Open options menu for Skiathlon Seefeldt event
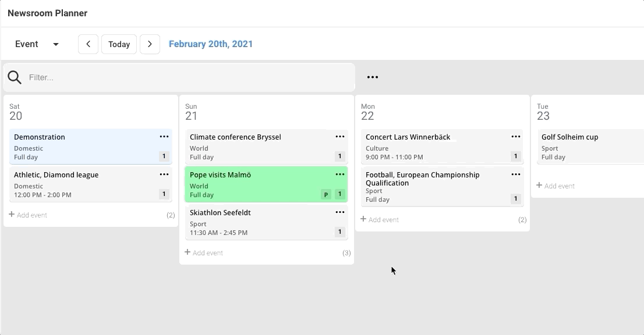644x335 pixels. pyautogui.click(x=340, y=212)
